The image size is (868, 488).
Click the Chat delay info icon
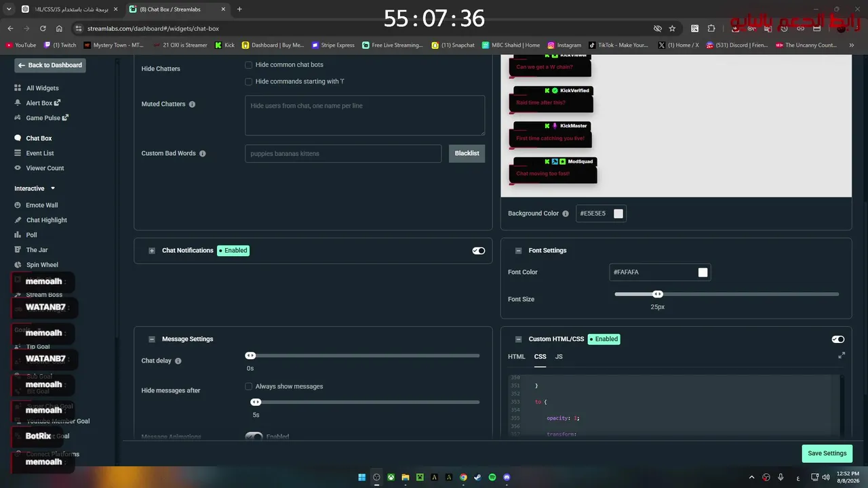(178, 361)
